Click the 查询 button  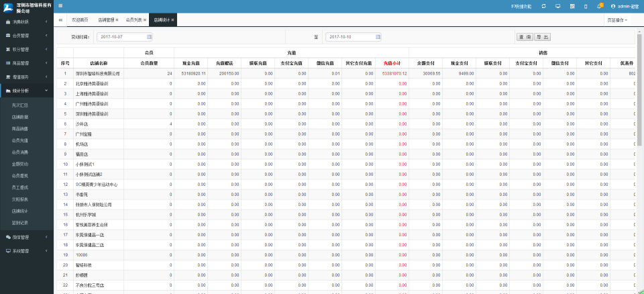tap(525, 37)
